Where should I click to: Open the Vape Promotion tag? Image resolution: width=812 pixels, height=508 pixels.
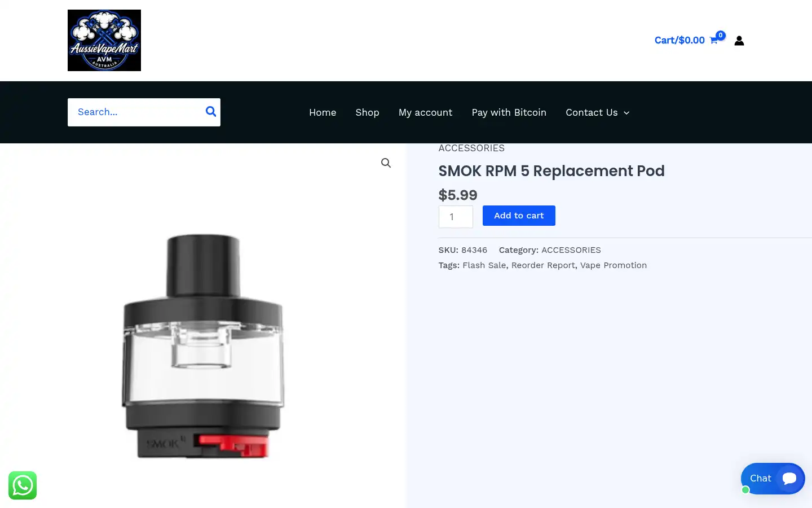click(x=614, y=265)
